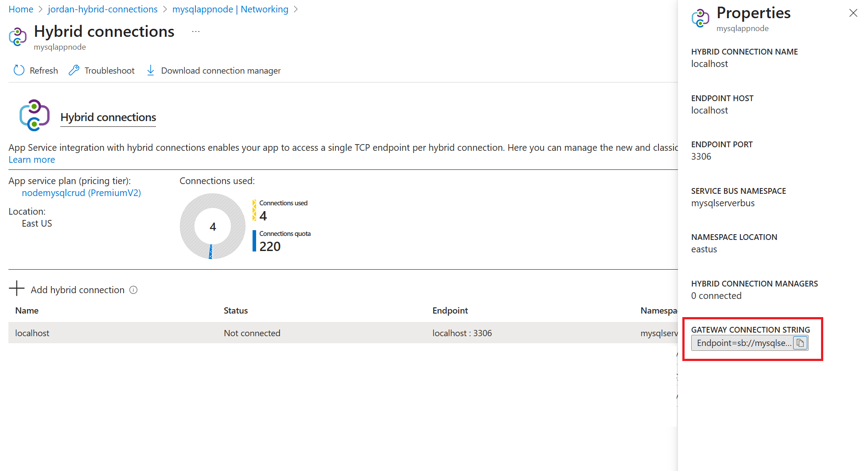Open the Learn more link
The height and width of the screenshot is (471, 868).
click(x=31, y=159)
